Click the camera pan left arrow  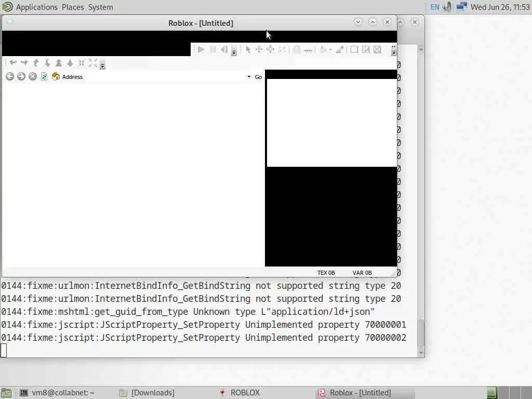click(13, 63)
